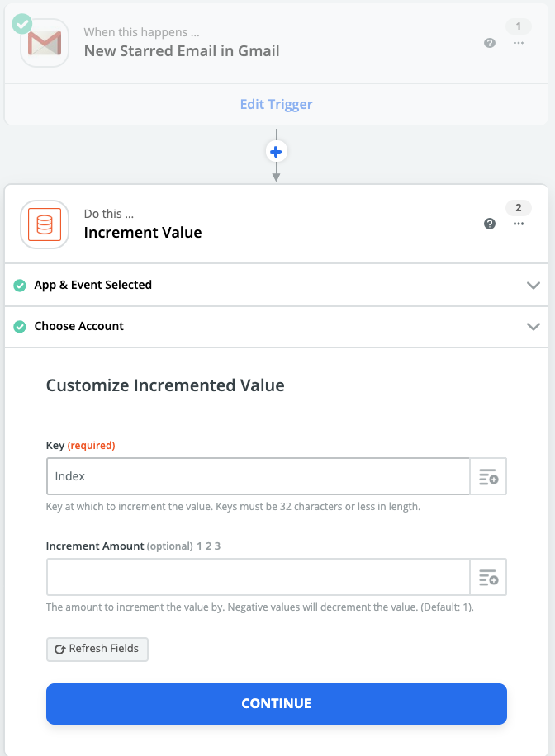Open help for the Gmail trigger step
The image size is (555, 756).
point(490,43)
